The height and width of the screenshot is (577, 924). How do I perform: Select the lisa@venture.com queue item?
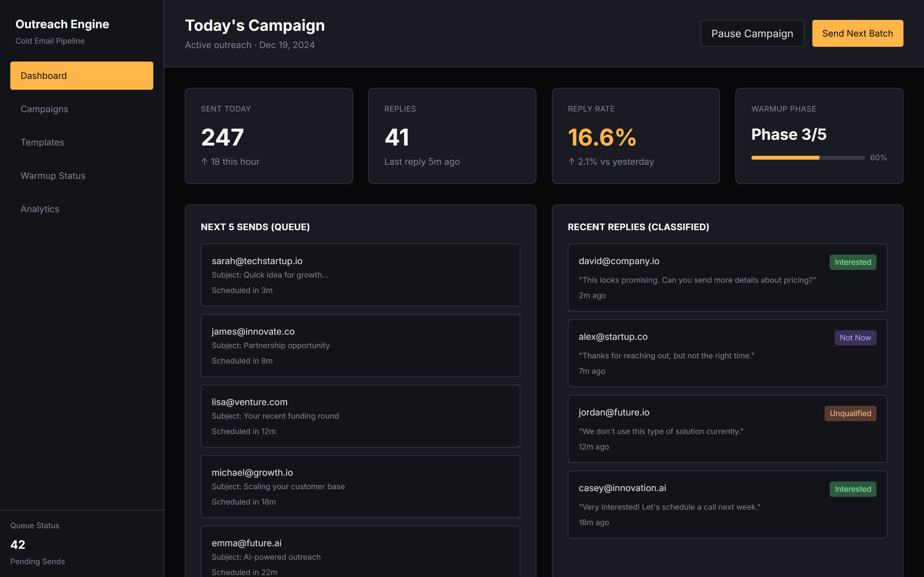360,416
